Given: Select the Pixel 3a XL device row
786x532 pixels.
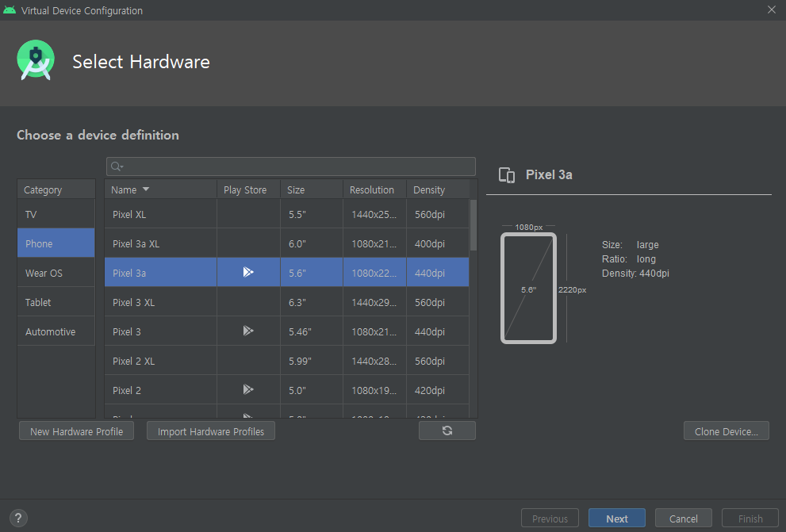Looking at the screenshot, I should pyautogui.click(x=287, y=243).
